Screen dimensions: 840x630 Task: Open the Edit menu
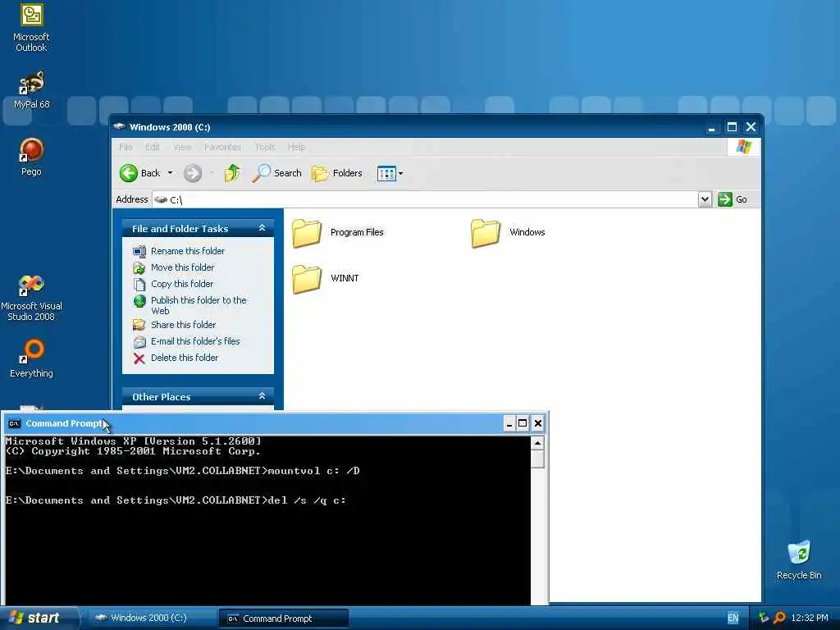pyautogui.click(x=152, y=147)
